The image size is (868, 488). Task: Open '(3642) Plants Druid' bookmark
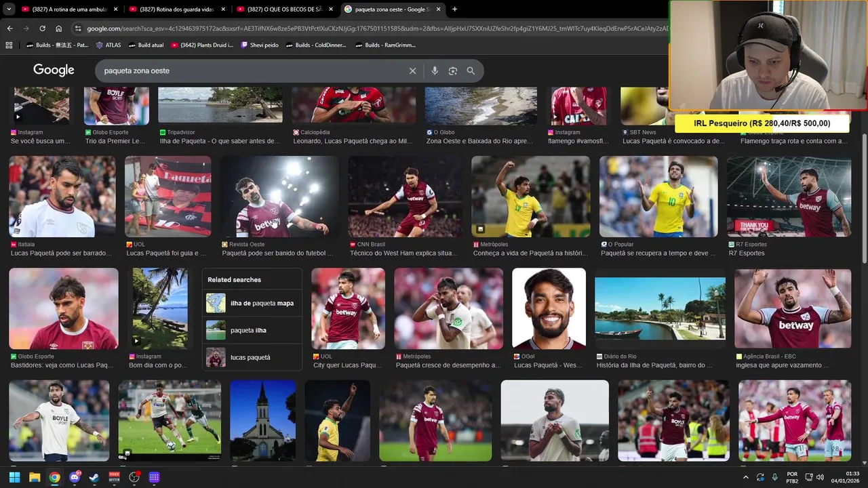[x=202, y=45]
